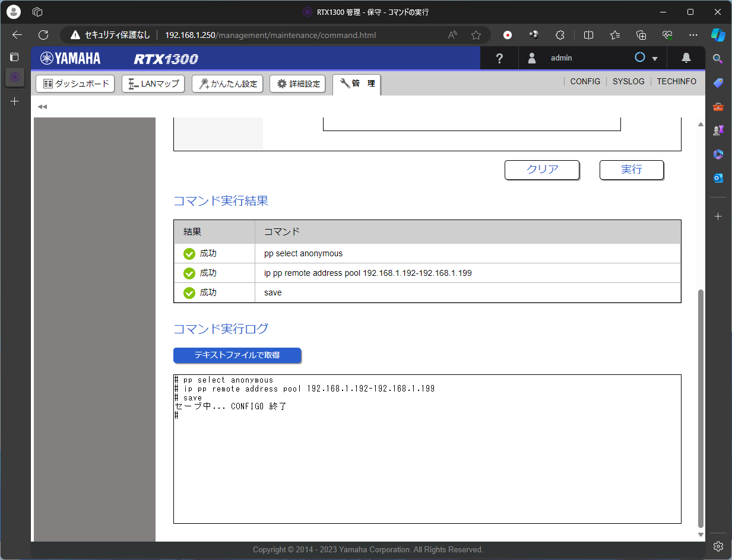Open browser settings and more menu

tap(693, 35)
